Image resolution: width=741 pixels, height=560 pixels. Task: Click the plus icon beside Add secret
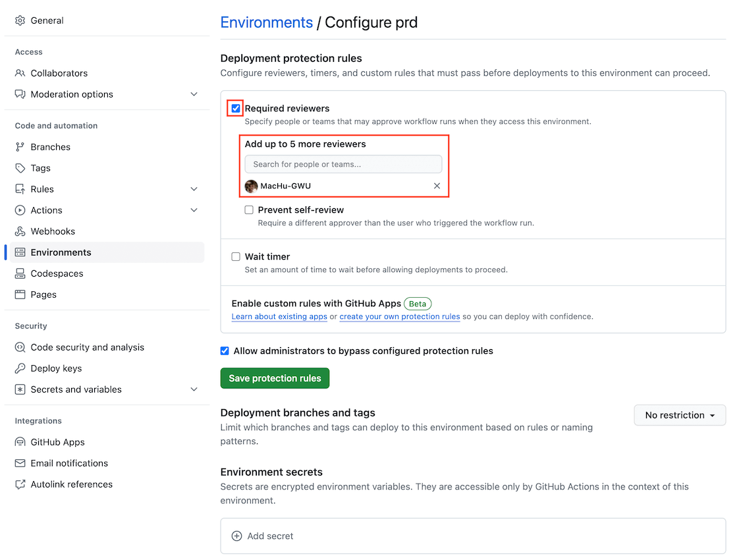[236, 536]
